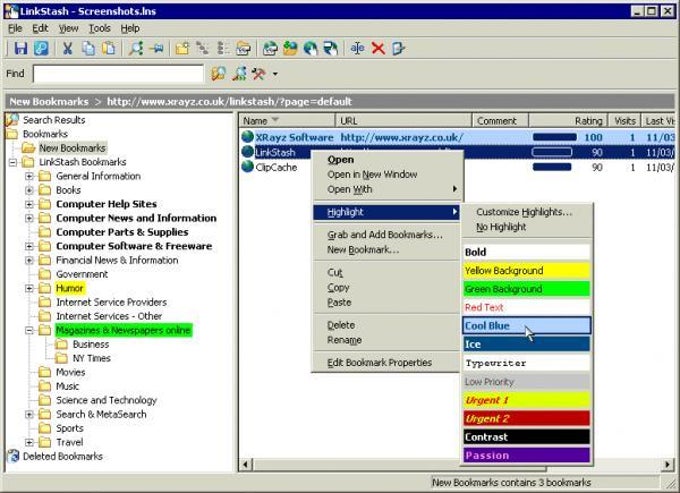Viewport: 680px width, 493px height.
Task: Apply the Passion purple highlight
Action: (x=526, y=455)
